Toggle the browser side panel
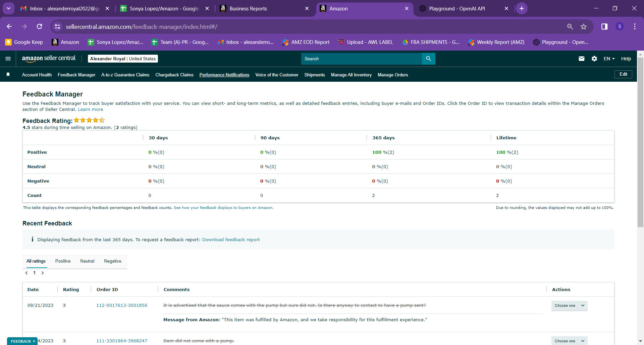This screenshot has width=644, height=345. 604,26
